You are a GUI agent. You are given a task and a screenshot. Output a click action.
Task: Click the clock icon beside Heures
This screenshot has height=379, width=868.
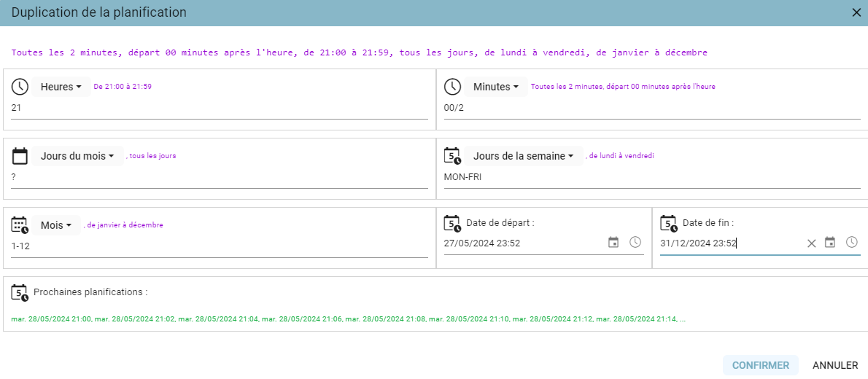[20, 87]
